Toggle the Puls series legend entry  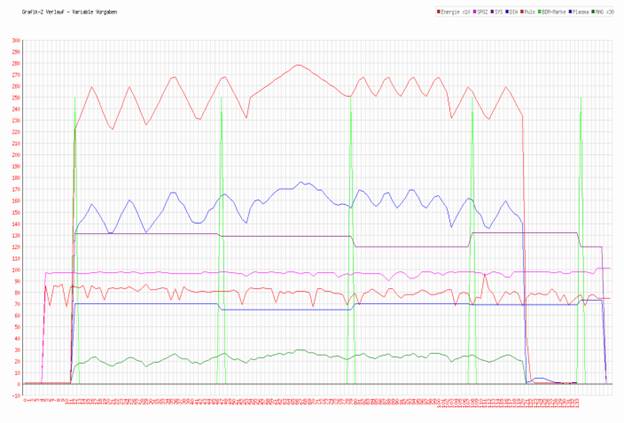[x=531, y=12]
